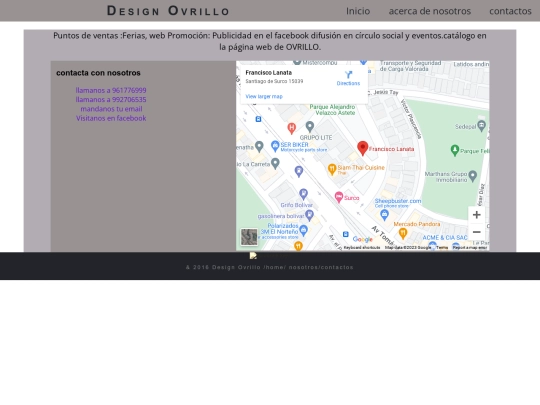
Task: Click the 2016 Design Ovrillo footer text
Action: [x=270, y=267]
